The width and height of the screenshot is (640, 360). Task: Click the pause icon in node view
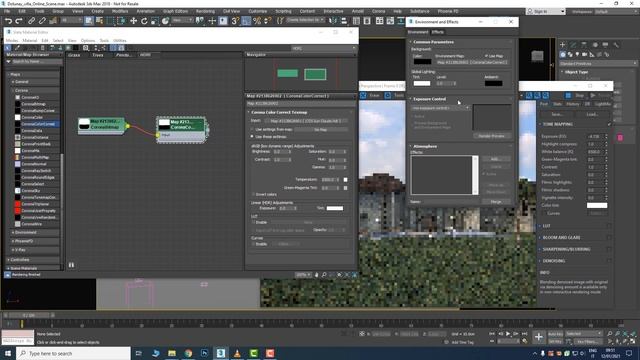[x=71, y=265]
